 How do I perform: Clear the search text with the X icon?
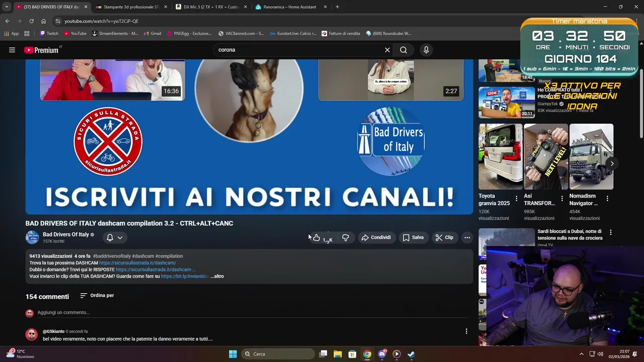[387, 50]
